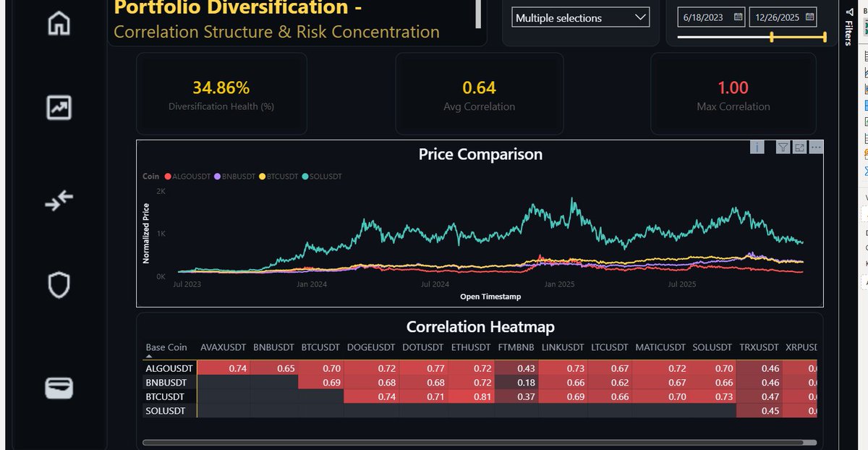The image size is (868, 450).
Task: Click the Base Coin sort arrow indicator
Action: (x=150, y=356)
